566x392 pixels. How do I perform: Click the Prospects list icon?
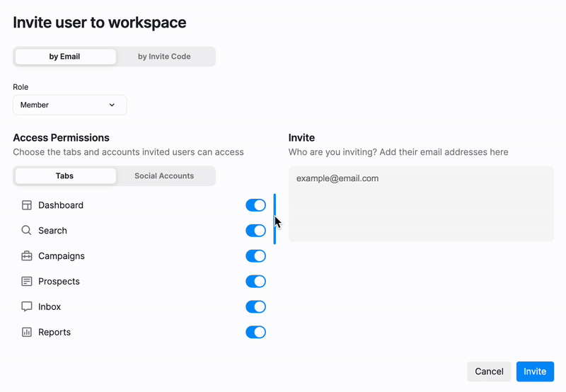coord(27,282)
